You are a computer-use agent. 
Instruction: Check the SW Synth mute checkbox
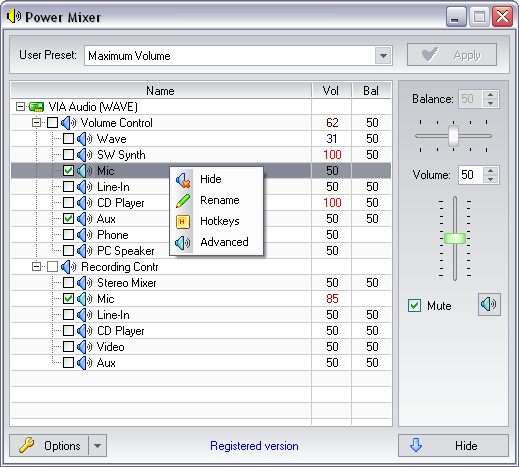click(x=68, y=155)
